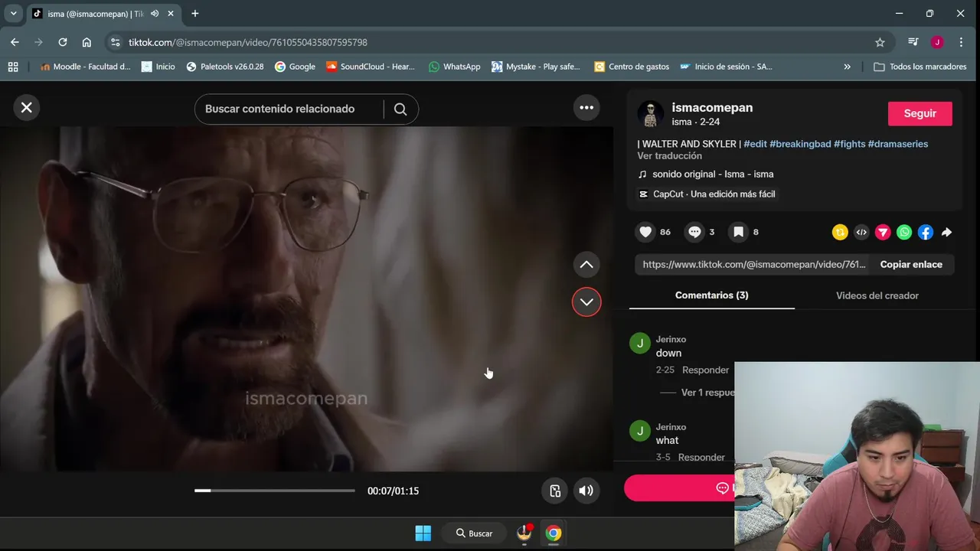Click the Seguir button
980x551 pixels.
pyautogui.click(x=920, y=113)
